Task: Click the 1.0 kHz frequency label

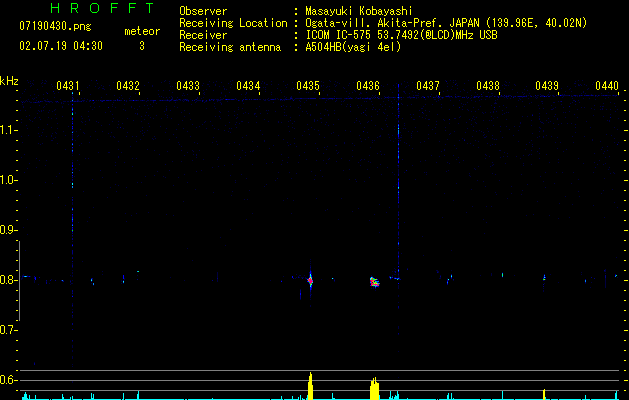Action: tap(7, 180)
